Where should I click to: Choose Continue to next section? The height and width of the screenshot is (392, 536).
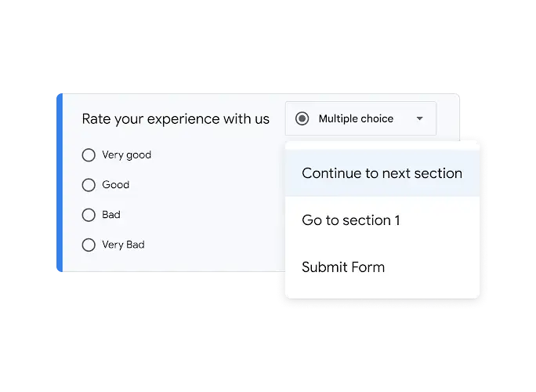(382, 173)
